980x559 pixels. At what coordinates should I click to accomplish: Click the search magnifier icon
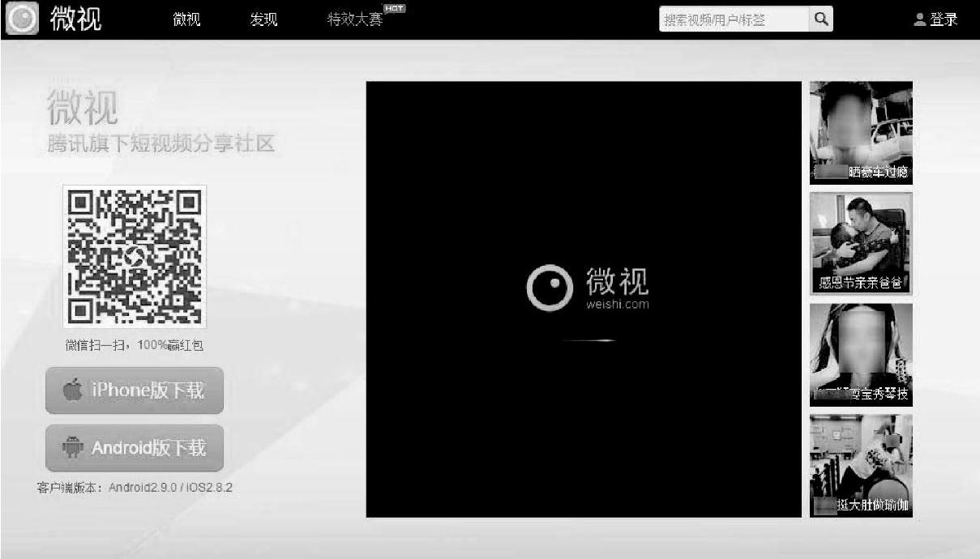(x=820, y=19)
